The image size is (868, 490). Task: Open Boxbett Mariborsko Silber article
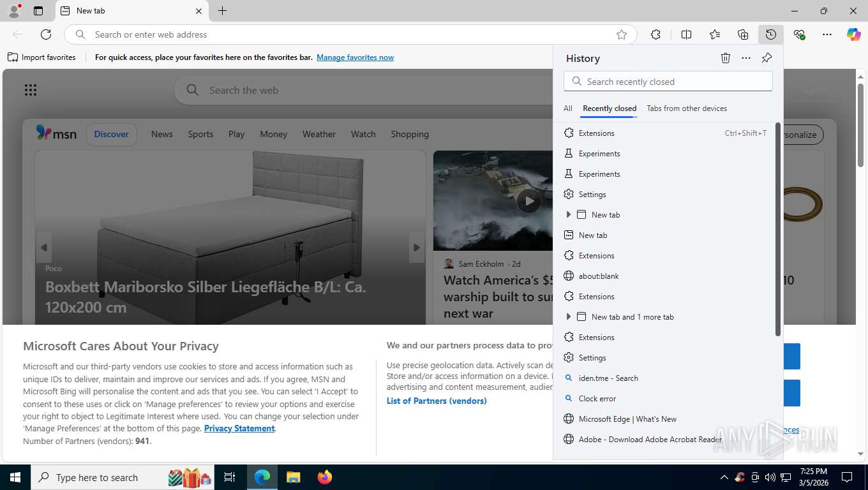tap(206, 297)
